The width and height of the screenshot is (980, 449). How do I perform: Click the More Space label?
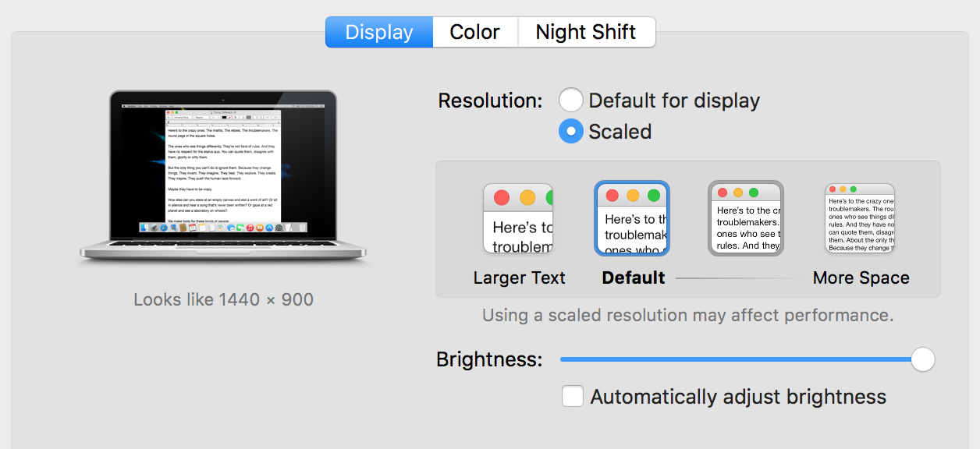[x=861, y=278]
